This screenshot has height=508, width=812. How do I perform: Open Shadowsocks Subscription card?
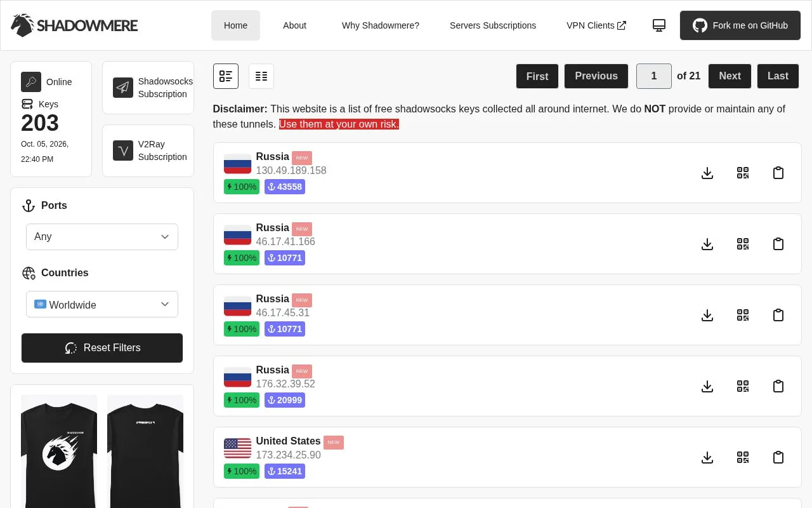(148, 88)
